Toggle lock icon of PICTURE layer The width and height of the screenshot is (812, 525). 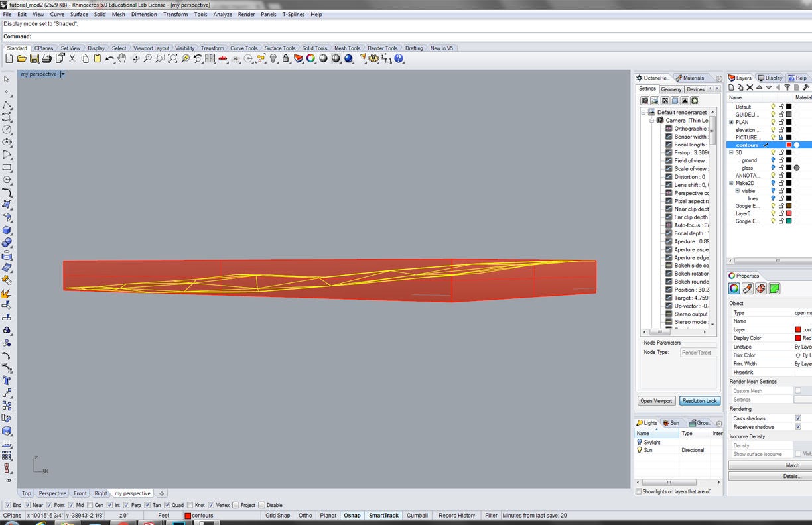click(781, 137)
